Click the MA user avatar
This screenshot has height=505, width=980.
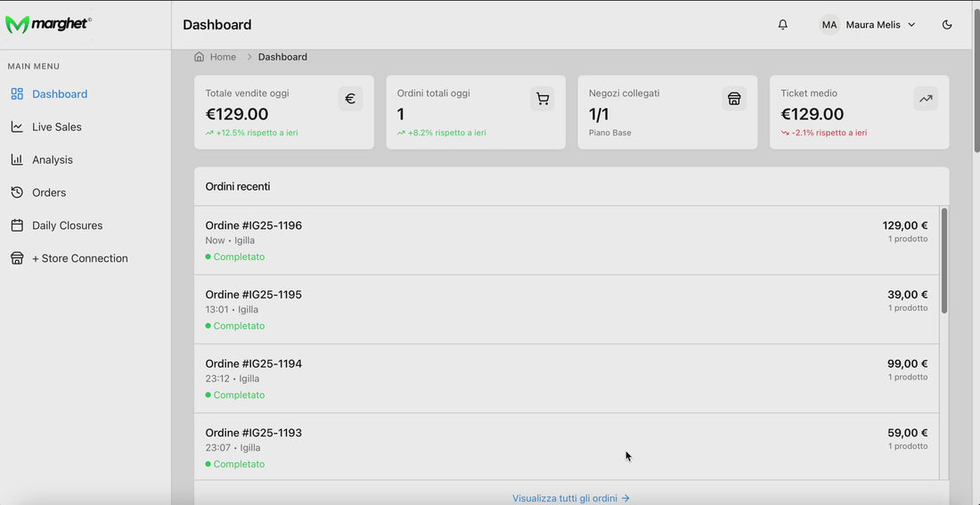pos(829,25)
